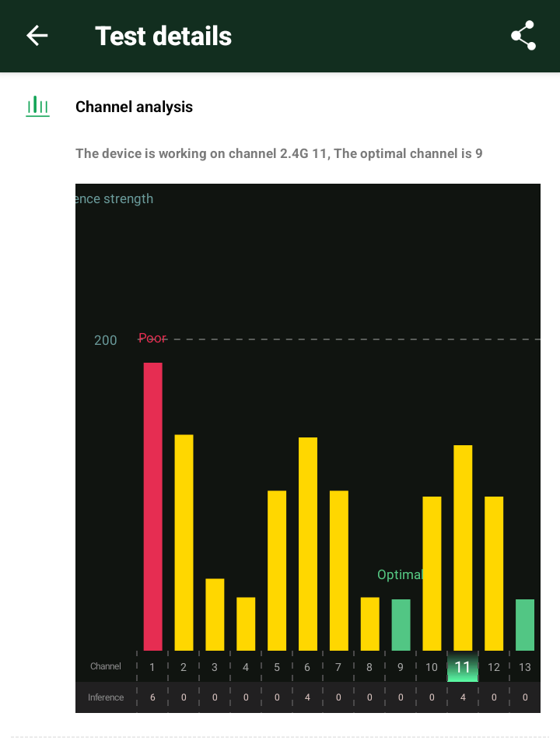Select the red bar for channel 1
The height and width of the screenshot is (741, 560).
click(152, 506)
